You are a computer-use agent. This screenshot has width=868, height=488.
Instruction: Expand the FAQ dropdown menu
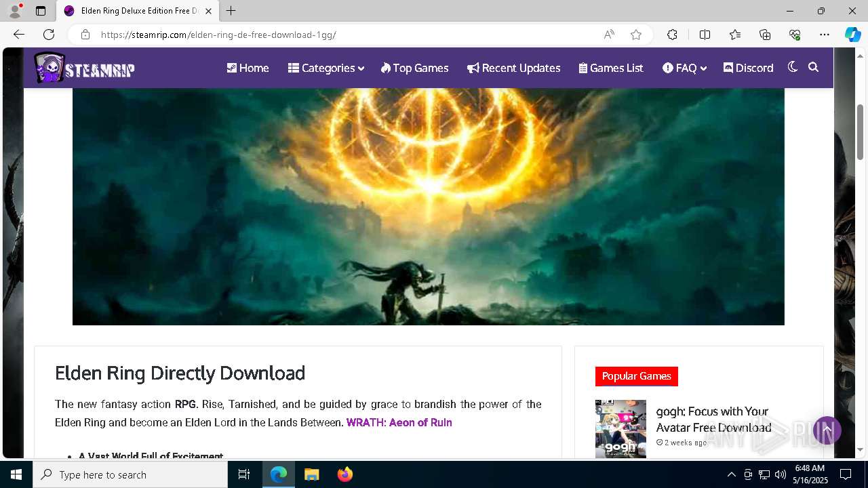coord(685,68)
